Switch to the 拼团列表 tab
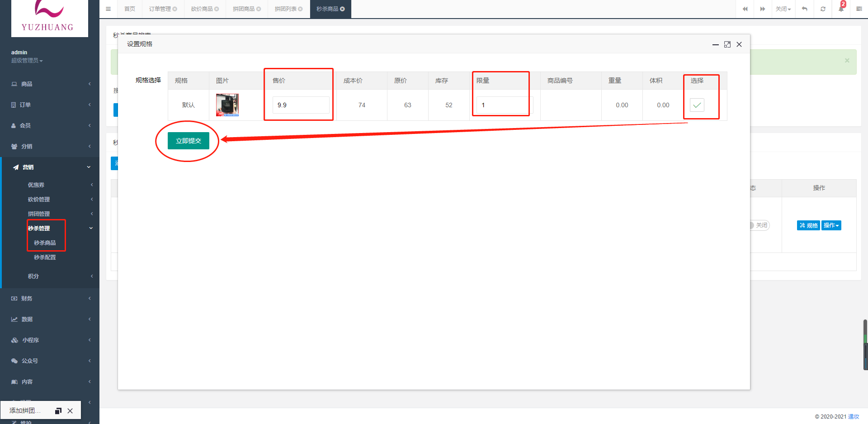The image size is (868, 424). (x=285, y=9)
